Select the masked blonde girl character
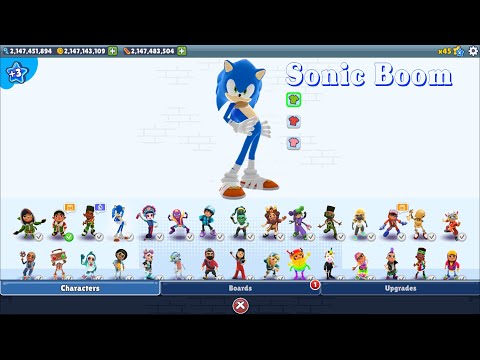Image resolution: width=480 pixels, height=360 pixels. point(360,224)
